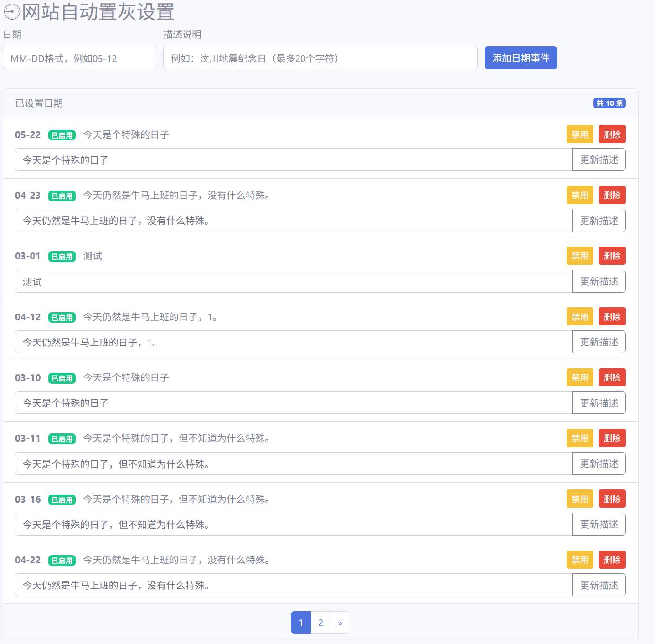Screen dimensions: 655x644
Task: Delete the 05-22 date entry
Action: (x=612, y=134)
